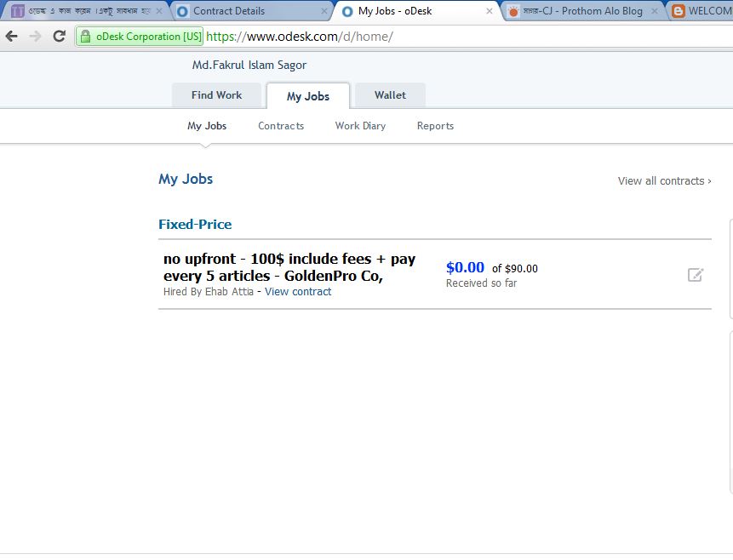The height and width of the screenshot is (560, 733).
Task: Close the Contract Details browser tab
Action: click(324, 11)
